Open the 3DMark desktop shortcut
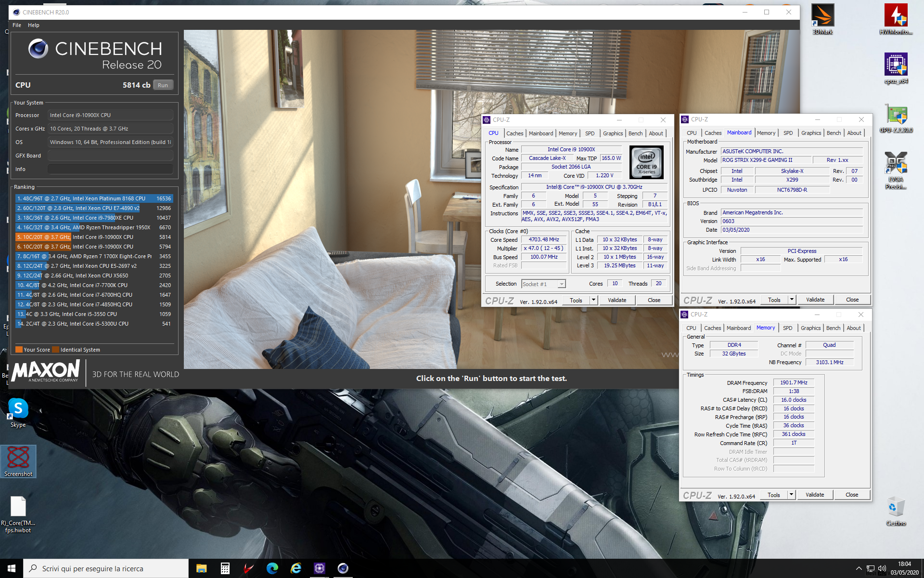The width and height of the screenshot is (924, 578). pyautogui.click(x=822, y=19)
